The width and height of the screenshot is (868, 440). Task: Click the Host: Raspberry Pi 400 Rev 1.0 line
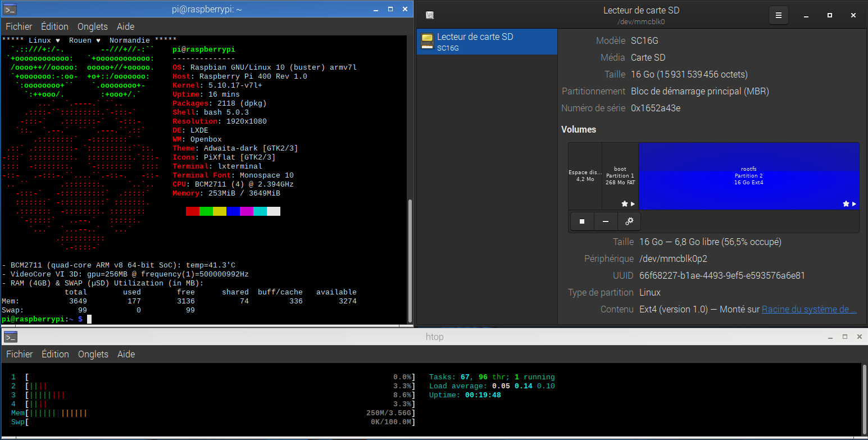[240, 76]
